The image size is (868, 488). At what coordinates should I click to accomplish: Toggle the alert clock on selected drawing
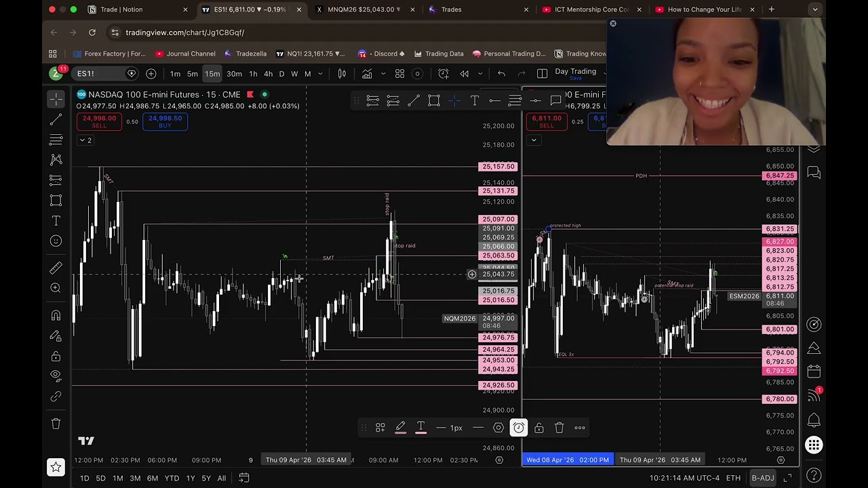(x=519, y=428)
